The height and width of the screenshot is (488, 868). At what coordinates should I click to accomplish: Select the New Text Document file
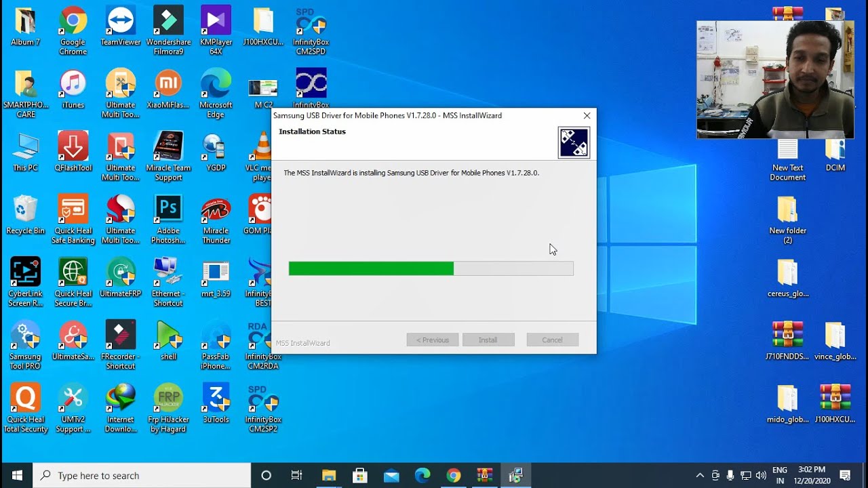[x=788, y=160]
